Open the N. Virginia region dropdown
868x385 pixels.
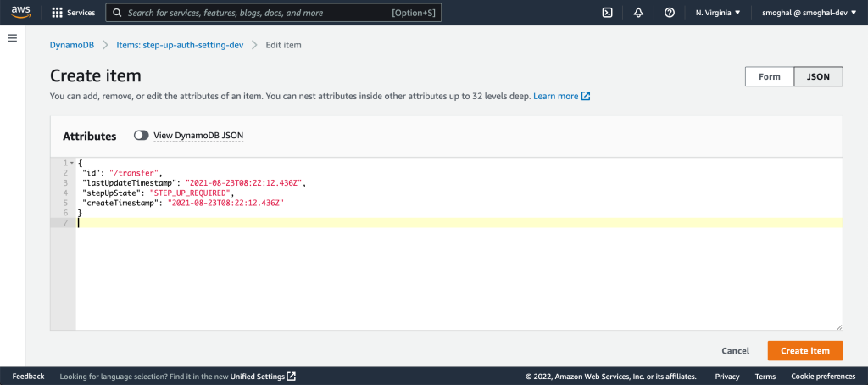(717, 13)
